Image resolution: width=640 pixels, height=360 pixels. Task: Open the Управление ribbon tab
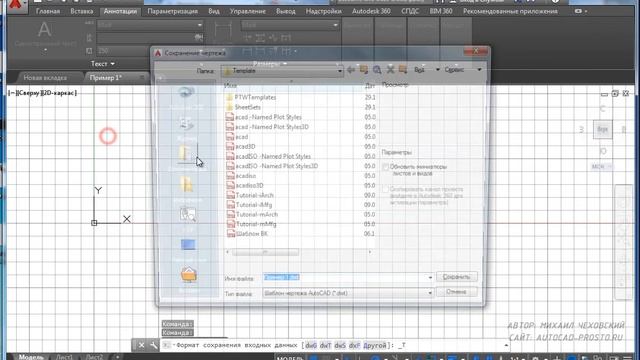pyautogui.click(x=248, y=11)
